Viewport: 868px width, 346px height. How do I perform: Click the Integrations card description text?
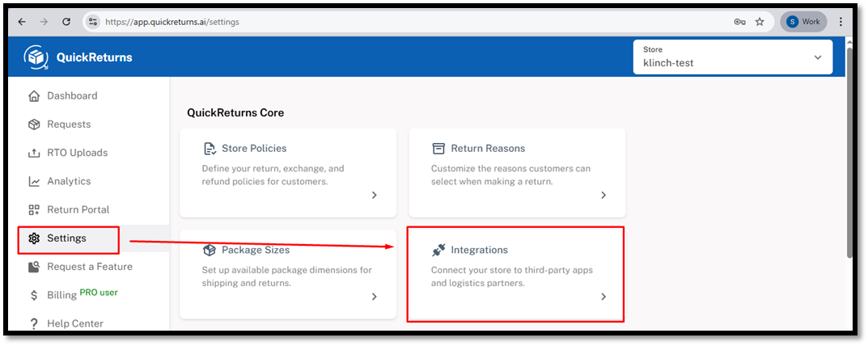[512, 276]
